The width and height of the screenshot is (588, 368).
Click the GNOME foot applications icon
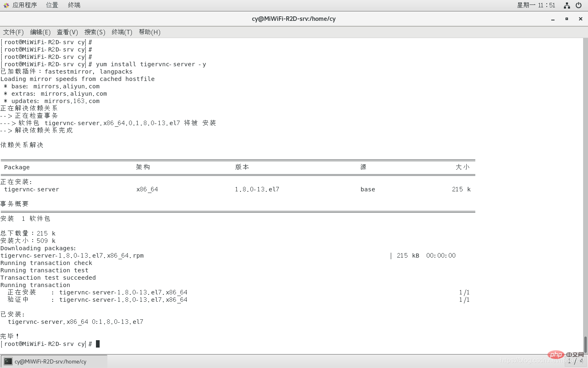point(6,5)
